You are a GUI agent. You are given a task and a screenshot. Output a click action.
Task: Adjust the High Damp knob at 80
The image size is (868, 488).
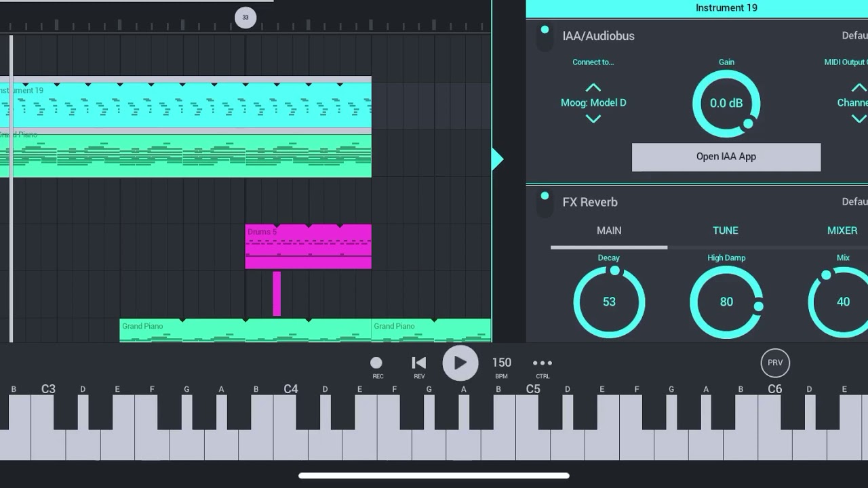[x=726, y=302]
